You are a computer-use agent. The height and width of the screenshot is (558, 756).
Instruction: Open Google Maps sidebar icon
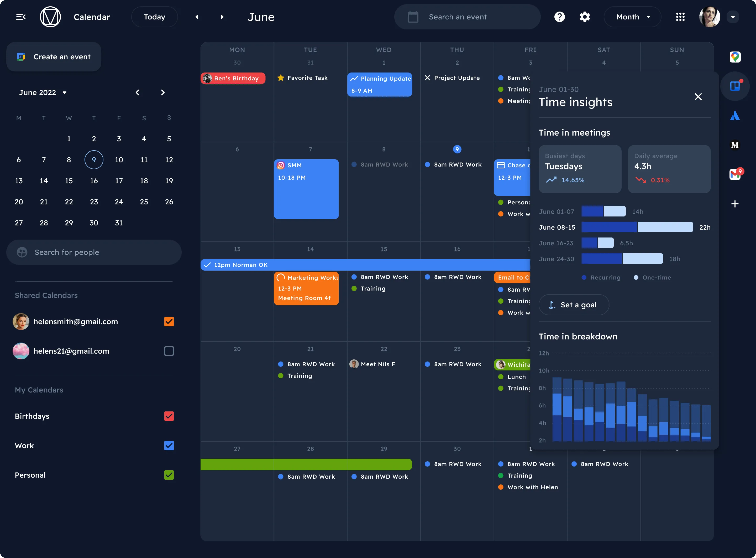tap(735, 57)
